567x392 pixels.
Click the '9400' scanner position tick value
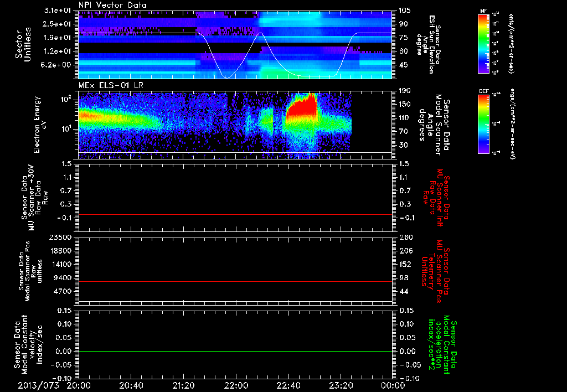point(63,278)
